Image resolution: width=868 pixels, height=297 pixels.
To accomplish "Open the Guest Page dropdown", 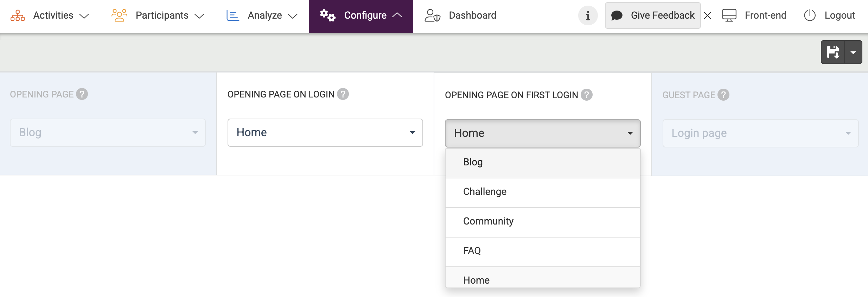I will click(760, 133).
